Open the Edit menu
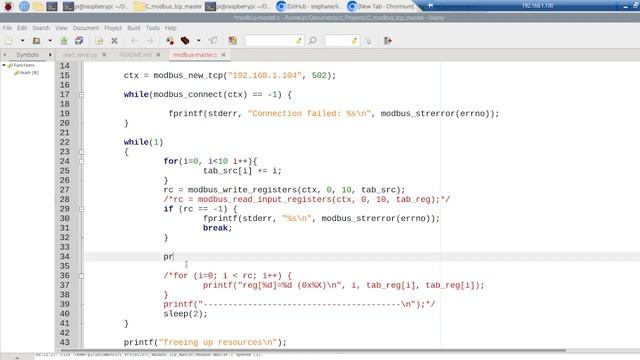 (x=22, y=28)
